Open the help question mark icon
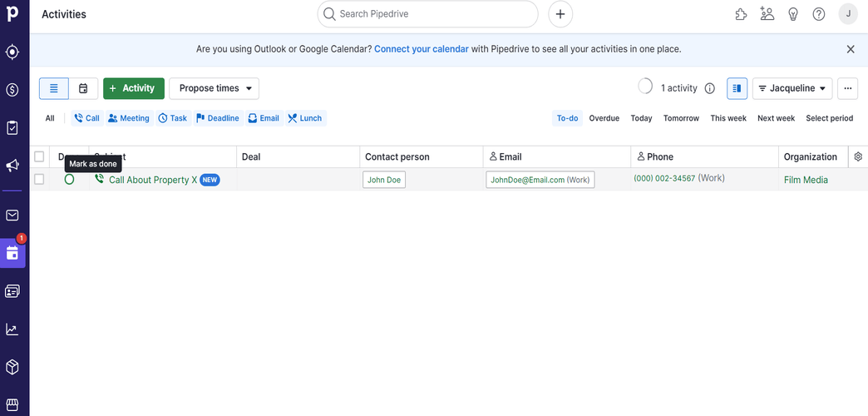868x416 pixels. click(819, 14)
